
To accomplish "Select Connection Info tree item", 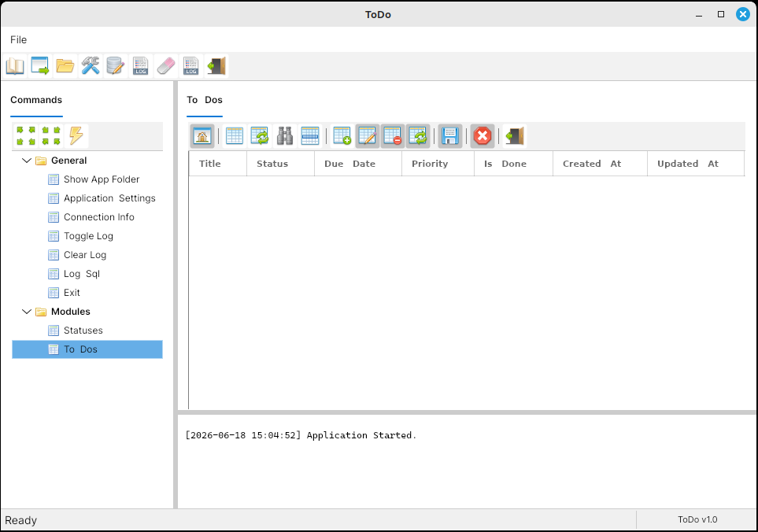I will [99, 217].
